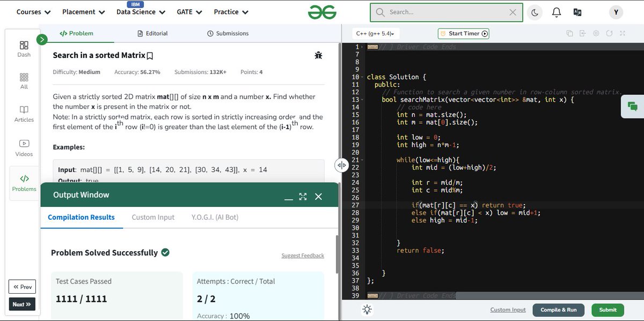The width and height of the screenshot is (644, 321).
Task: Click the panel splitter handle between problem and editor
Action: 341,165
